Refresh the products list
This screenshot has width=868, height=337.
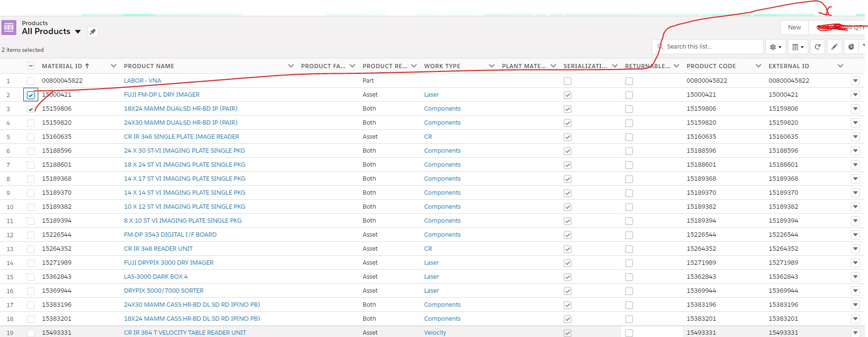(818, 47)
